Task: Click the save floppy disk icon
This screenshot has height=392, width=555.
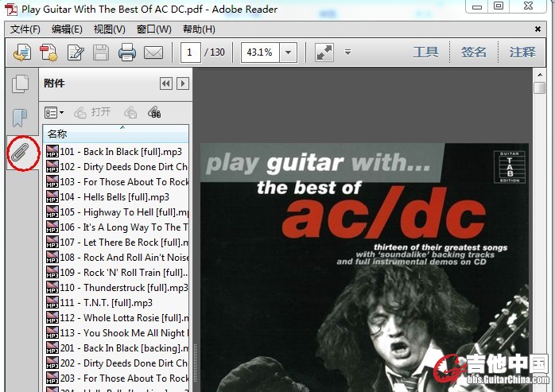Action: click(101, 52)
